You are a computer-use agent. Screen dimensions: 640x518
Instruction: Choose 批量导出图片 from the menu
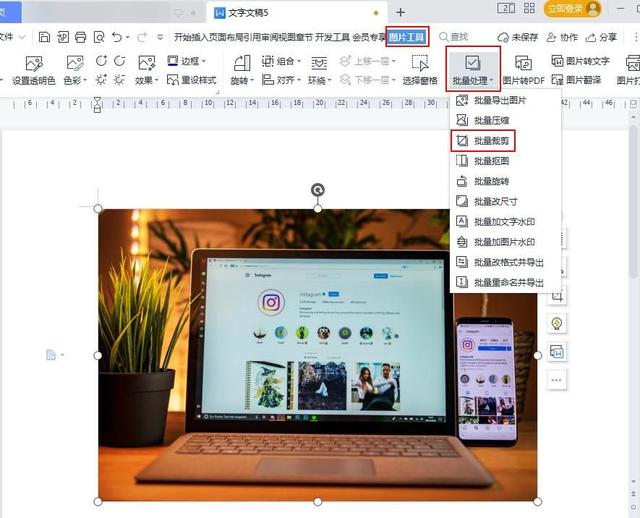point(505,100)
